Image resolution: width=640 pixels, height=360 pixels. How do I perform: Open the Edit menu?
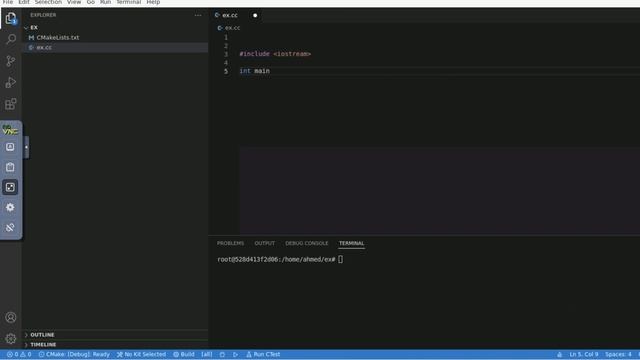tap(24, 2)
